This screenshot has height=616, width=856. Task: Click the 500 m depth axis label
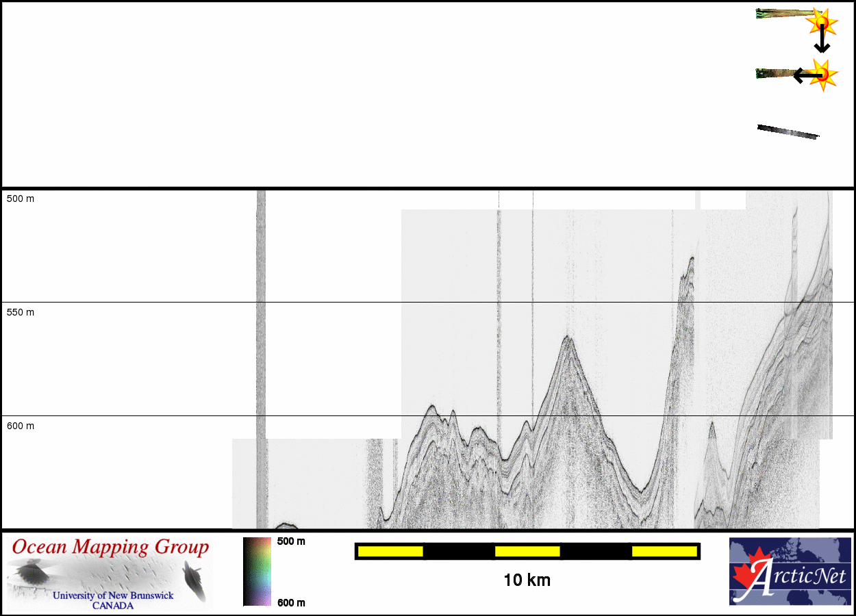click(x=21, y=198)
